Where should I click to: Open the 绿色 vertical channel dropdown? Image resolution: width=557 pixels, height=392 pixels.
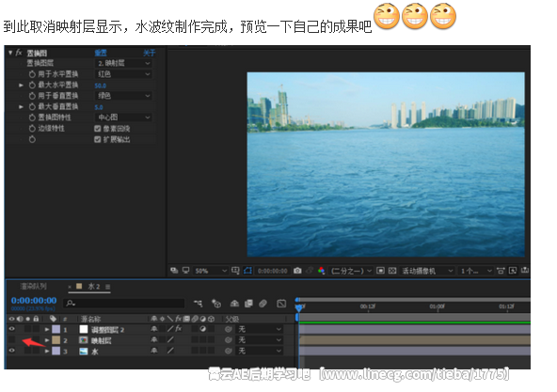click(x=124, y=96)
